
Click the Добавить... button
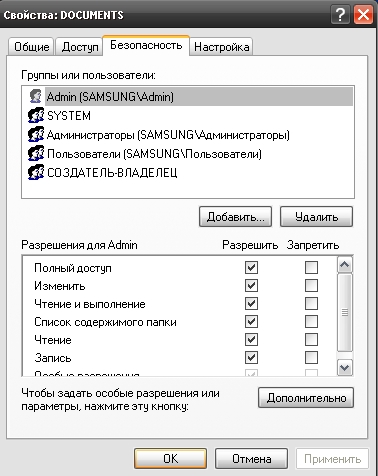point(235,217)
